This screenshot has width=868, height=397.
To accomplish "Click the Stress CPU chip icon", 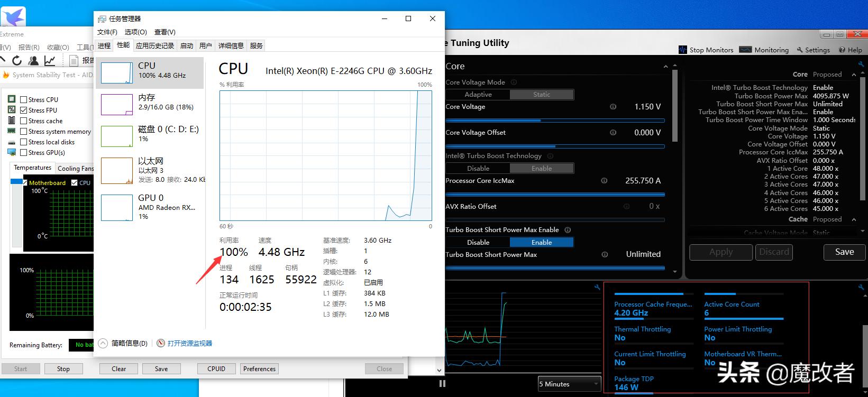I will (x=12, y=99).
